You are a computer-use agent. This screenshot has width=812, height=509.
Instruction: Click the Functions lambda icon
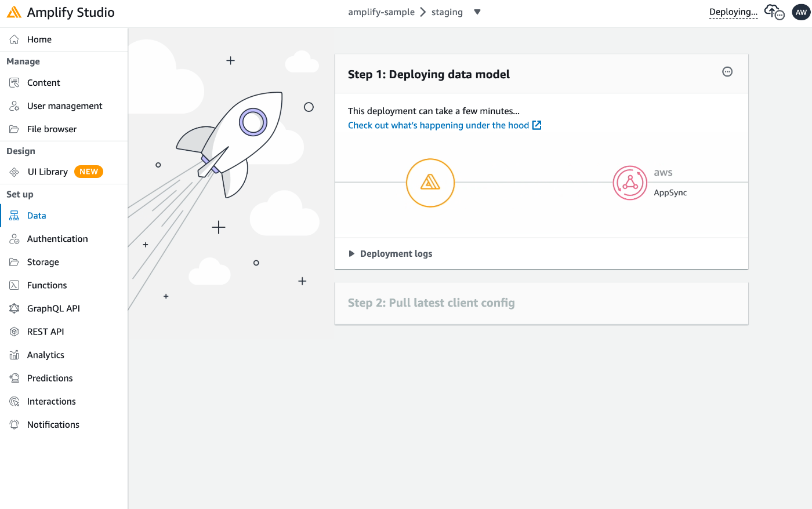pos(14,285)
